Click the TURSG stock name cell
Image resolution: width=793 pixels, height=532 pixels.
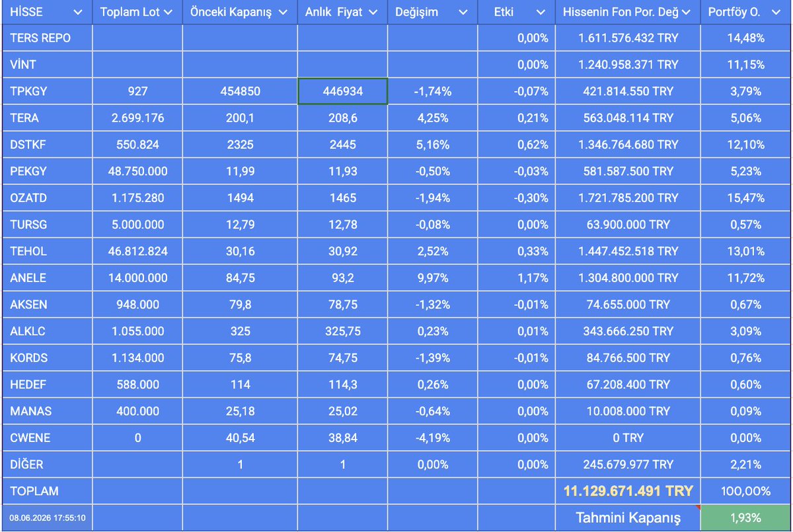(46, 225)
